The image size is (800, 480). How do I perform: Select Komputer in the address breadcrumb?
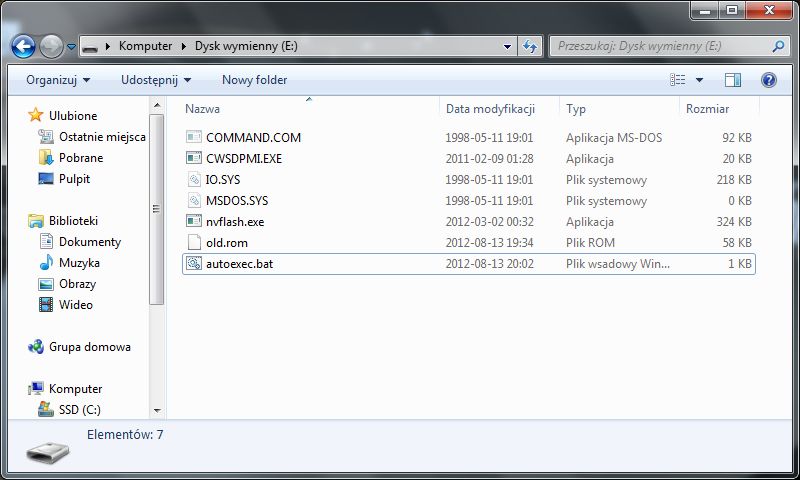(145, 46)
